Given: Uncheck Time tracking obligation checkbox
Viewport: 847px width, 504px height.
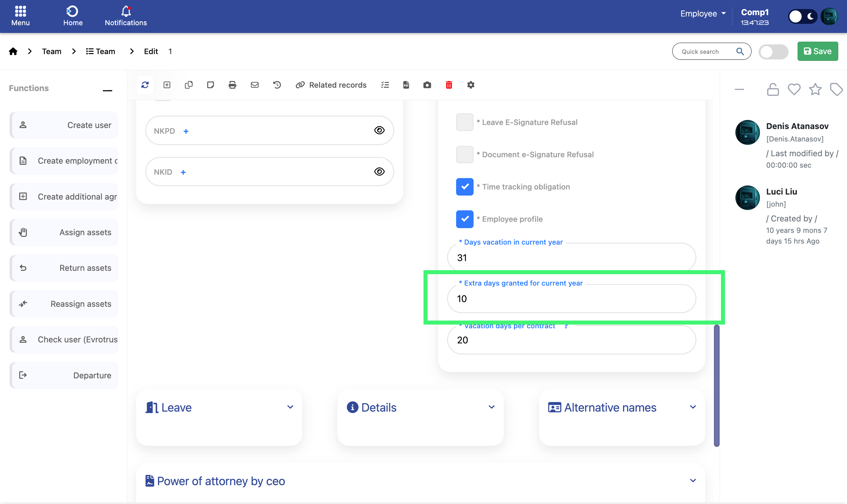Looking at the screenshot, I should pyautogui.click(x=465, y=187).
